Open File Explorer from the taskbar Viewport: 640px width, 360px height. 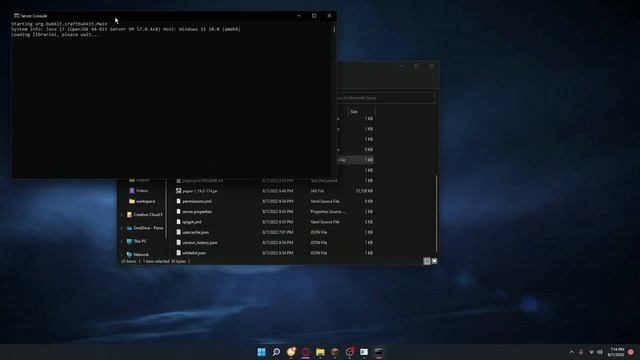point(320,352)
